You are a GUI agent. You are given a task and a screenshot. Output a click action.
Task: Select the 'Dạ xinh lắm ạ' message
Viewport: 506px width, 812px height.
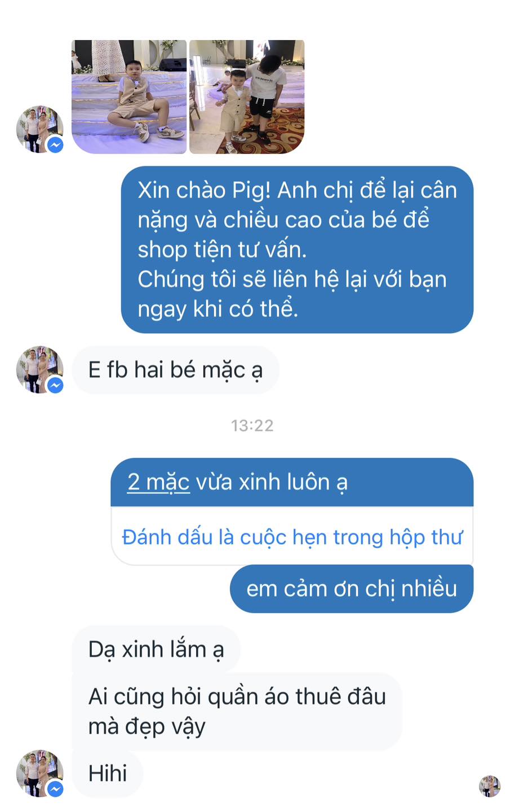[x=156, y=649]
